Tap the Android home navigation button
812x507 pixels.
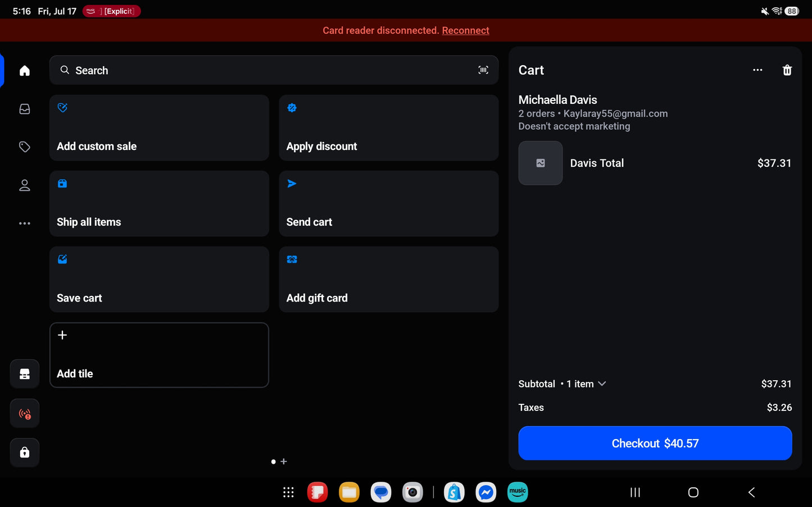[693, 492]
